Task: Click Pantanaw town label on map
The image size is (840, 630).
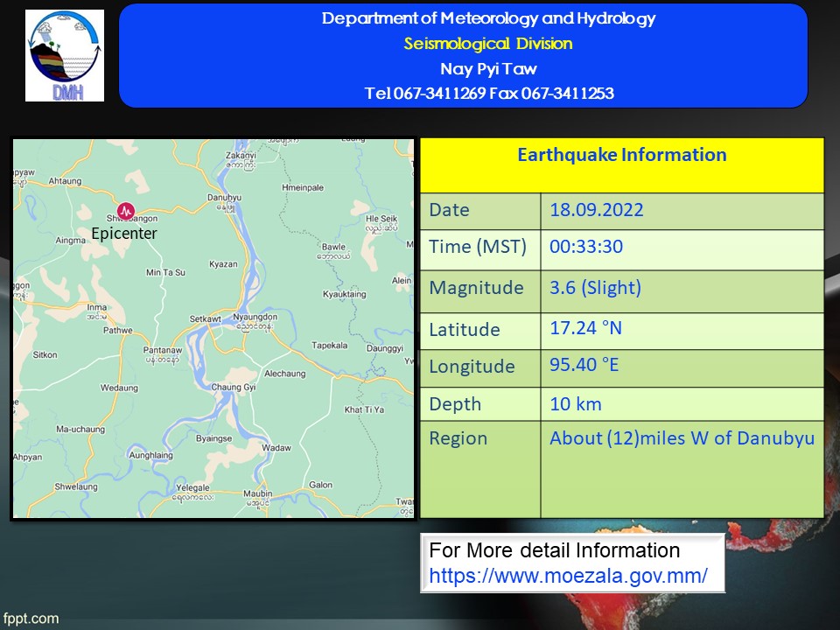Action: point(163,350)
